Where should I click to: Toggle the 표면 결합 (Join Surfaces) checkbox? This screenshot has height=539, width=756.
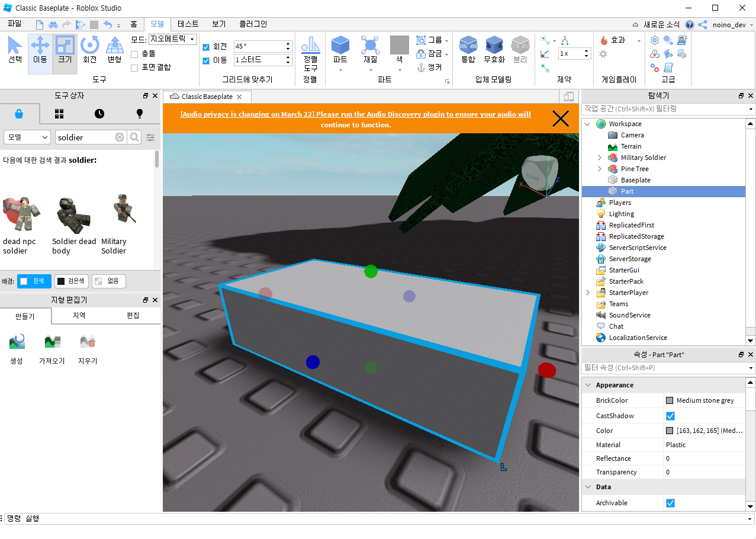(x=134, y=68)
